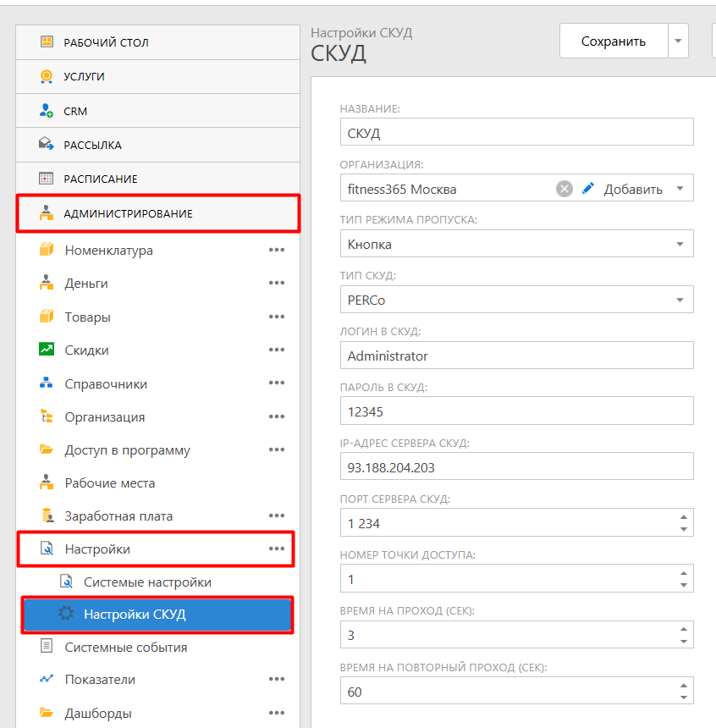
Task: Open the Рассылка section
Action: [158, 145]
